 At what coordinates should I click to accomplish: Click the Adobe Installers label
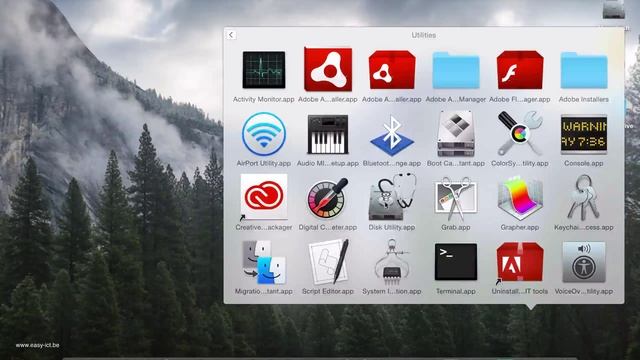pos(584,99)
